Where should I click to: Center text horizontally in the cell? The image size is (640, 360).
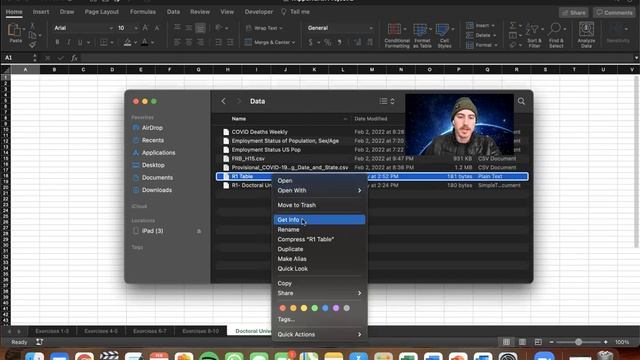[x=189, y=42]
